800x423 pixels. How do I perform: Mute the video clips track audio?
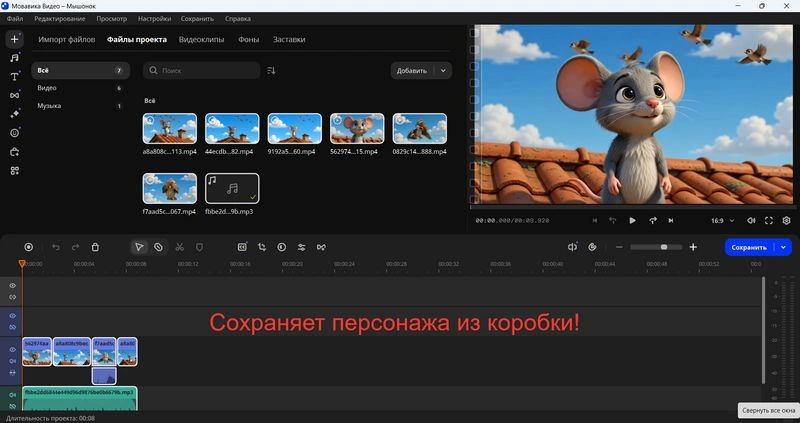(x=13, y=361)
